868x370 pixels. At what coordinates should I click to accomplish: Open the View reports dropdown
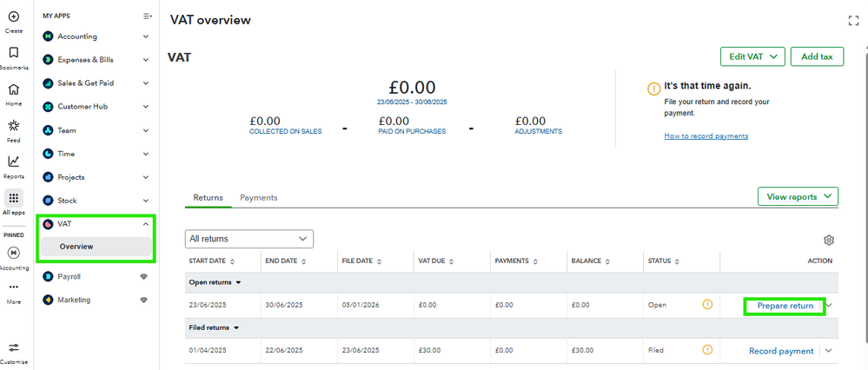[x=798, y=197]
